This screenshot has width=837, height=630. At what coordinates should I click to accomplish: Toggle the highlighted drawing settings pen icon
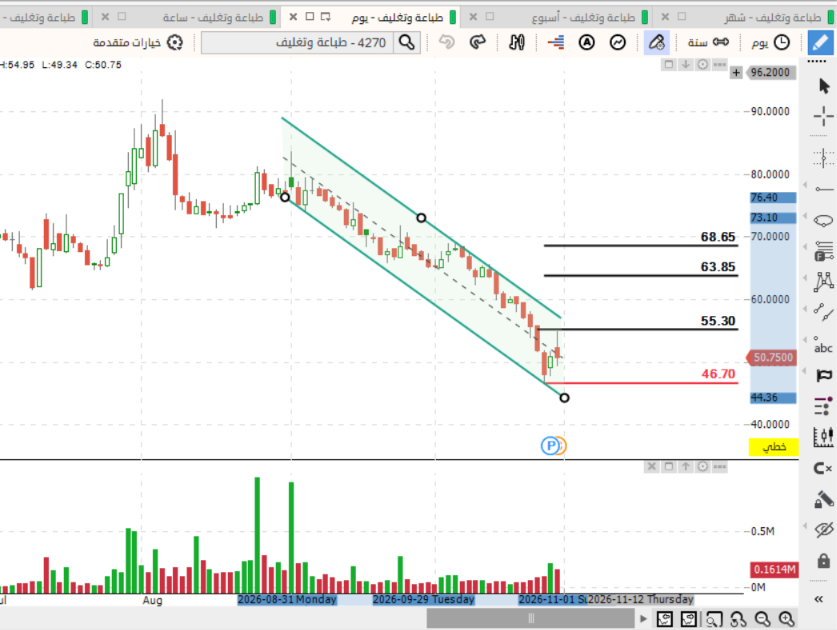[657, 42]
